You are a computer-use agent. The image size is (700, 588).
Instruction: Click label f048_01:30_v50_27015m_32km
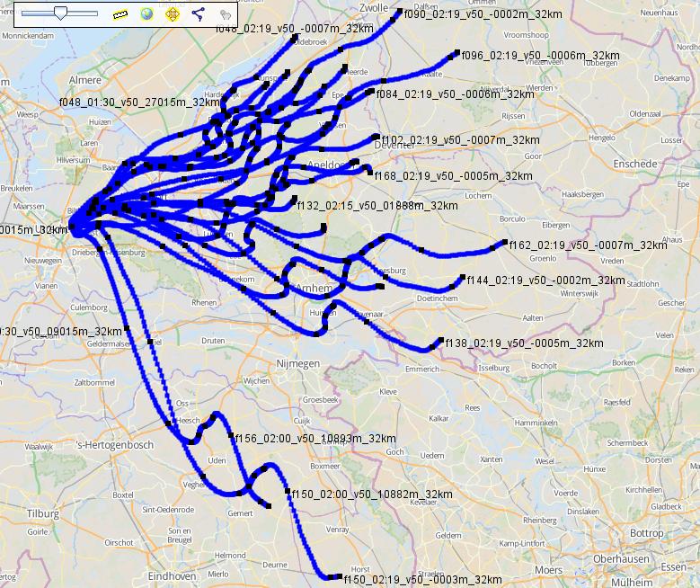tap(138, 102)
